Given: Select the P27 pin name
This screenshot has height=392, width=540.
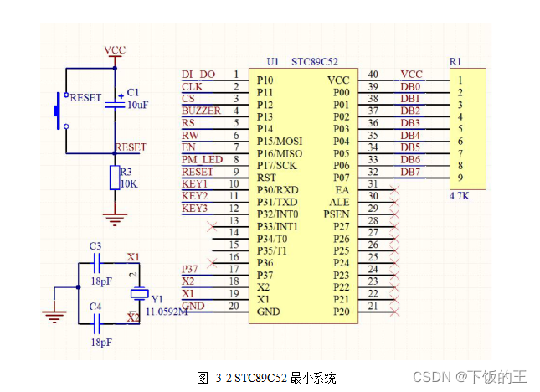Looking at the screenshot, I should click(342, 227).
